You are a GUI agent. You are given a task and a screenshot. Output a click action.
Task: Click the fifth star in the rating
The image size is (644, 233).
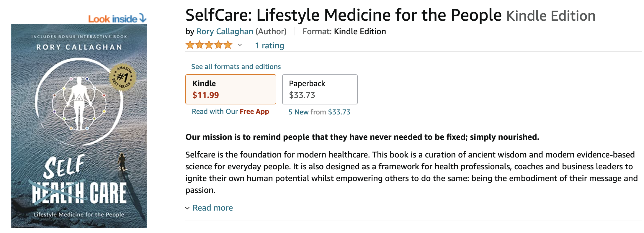[228, 45]
